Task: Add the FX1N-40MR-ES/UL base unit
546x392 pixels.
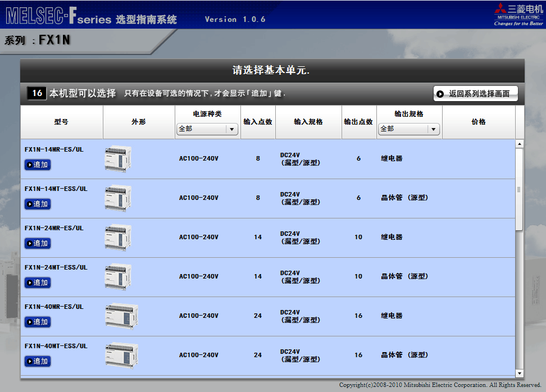Action: (38, 322)
